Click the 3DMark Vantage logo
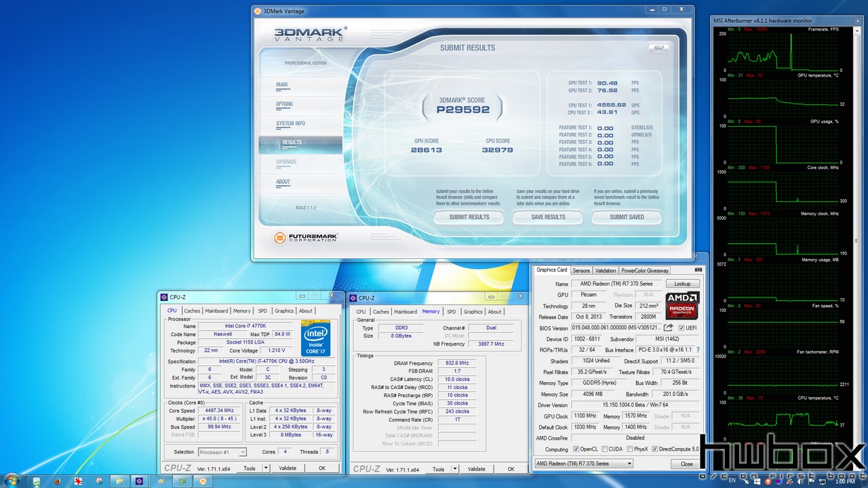This screenshot has width=868, height=488. pos(311,34)
